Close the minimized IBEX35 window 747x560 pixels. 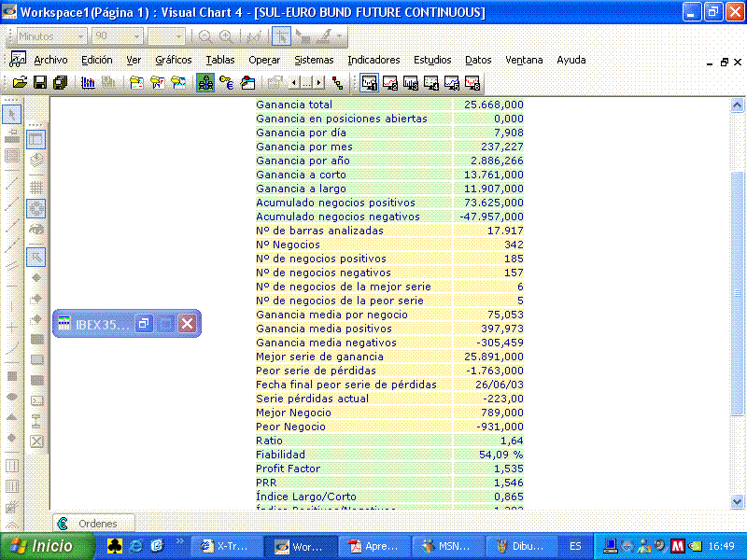click(x=188, y=324)
